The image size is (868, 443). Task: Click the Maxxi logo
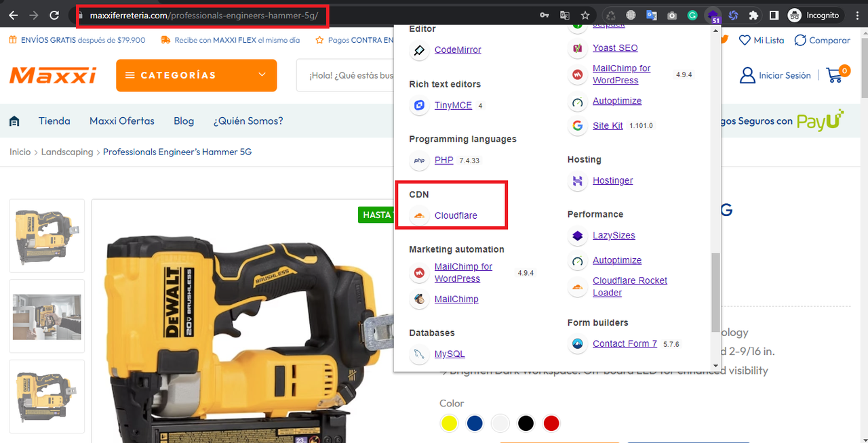tap(53, 75)
